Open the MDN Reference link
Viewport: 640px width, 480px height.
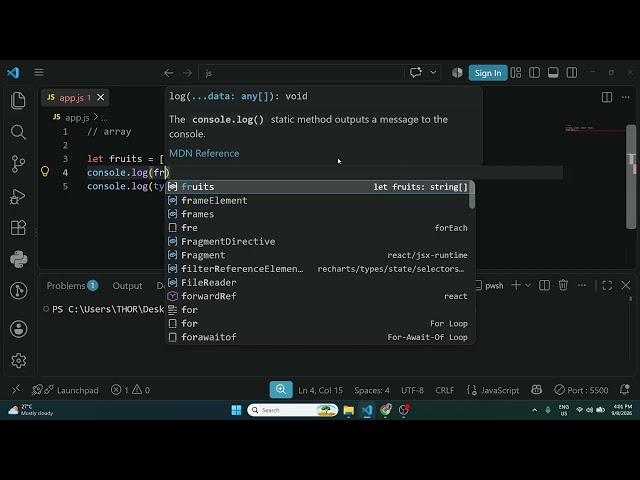204,153
